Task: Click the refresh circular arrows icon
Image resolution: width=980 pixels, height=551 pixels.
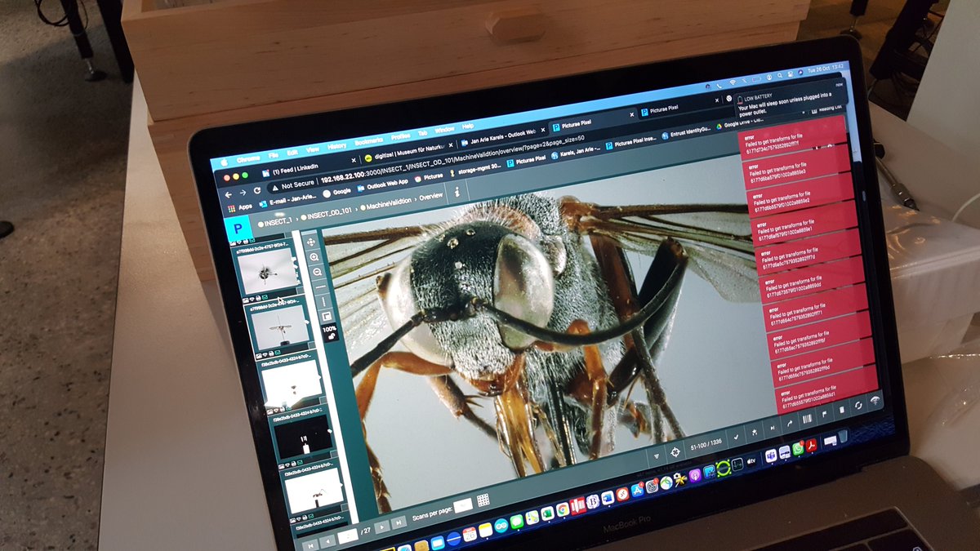Action: pos(858,406)
